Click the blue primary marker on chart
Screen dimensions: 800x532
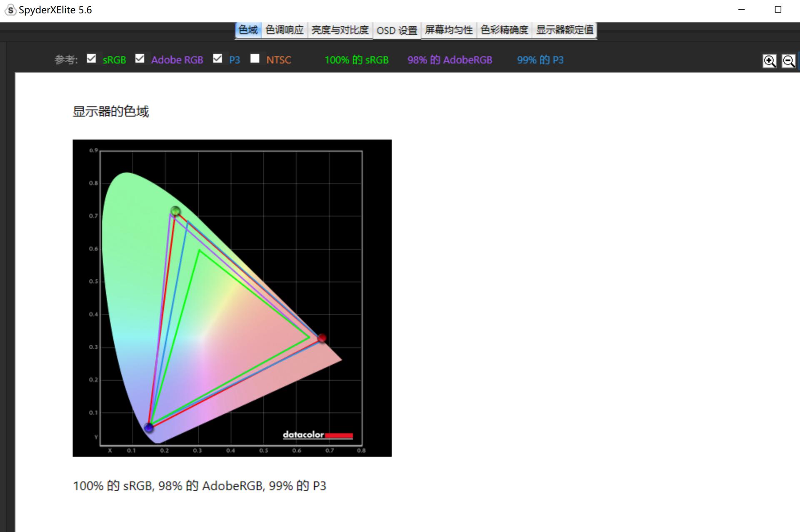(x=149, y=427)
